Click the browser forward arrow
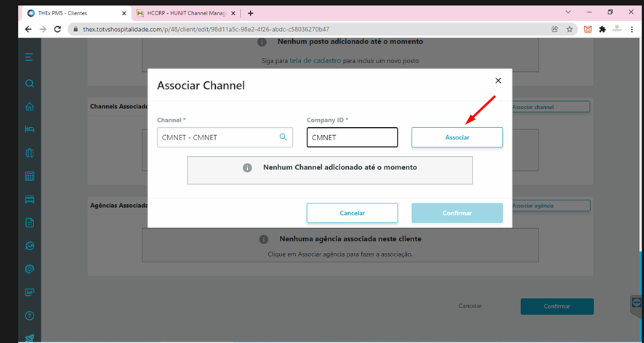 pos(43,29)
